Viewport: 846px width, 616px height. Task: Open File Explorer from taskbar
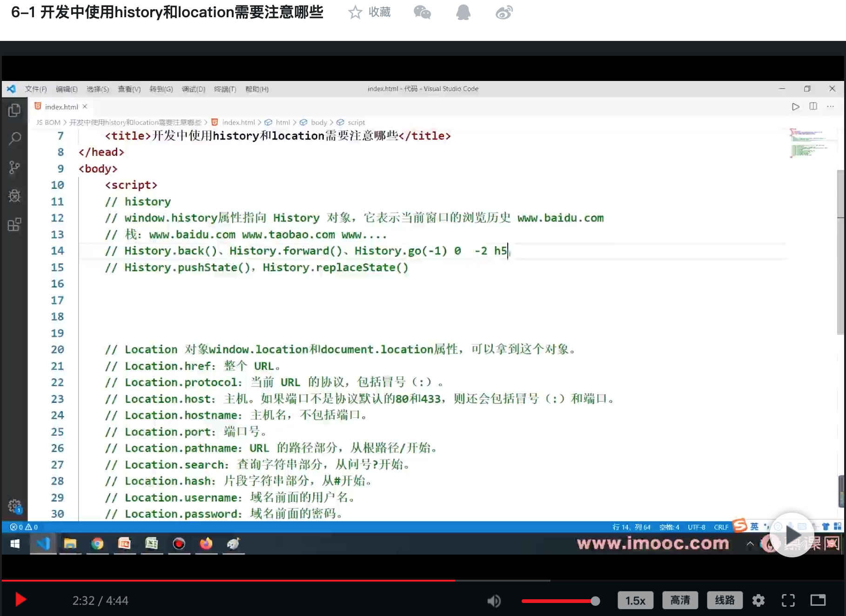(x=70, y=543)
